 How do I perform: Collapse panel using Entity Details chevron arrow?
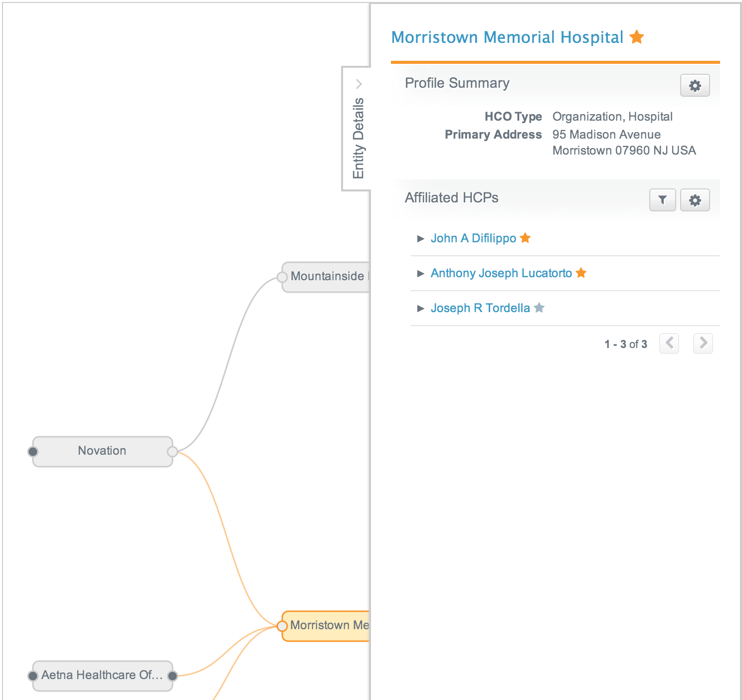click(359, 84)
